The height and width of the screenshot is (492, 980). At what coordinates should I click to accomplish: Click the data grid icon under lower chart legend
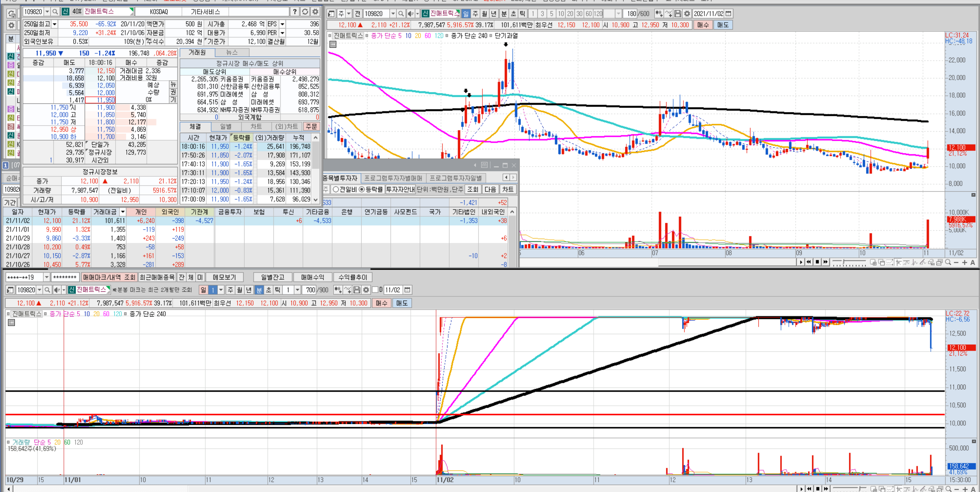coord(11,323)
